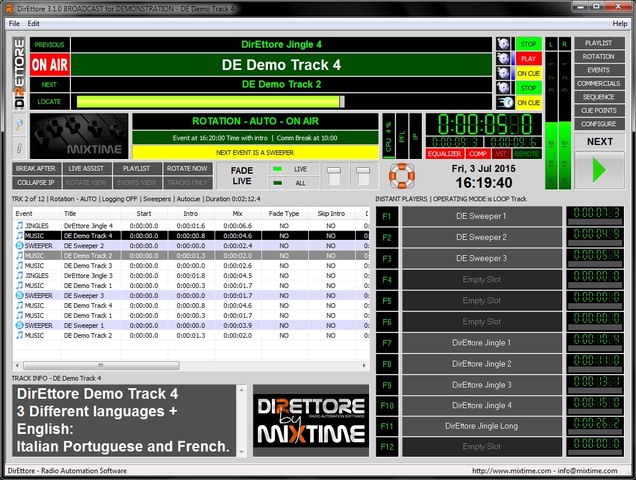Image resolution: width=636 pixels, height=480 pixels.
Task: Open the search magnifier icon
Action: [19, 125]
